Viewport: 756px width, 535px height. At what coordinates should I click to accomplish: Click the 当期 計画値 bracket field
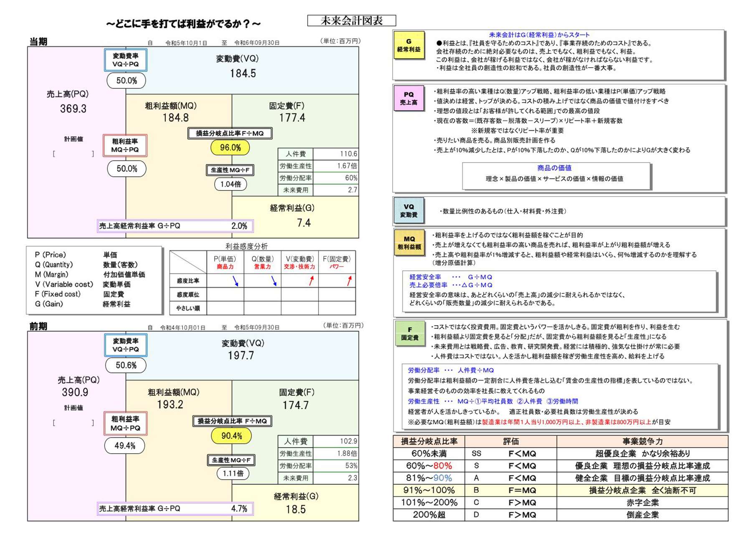(73, 154)
